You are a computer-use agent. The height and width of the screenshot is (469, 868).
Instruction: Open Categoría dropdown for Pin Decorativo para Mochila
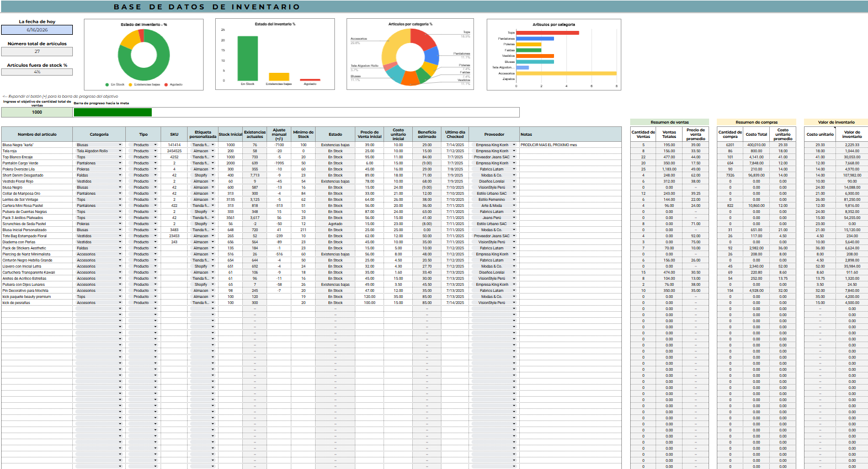pyautogui.click(x=120, y=290)
